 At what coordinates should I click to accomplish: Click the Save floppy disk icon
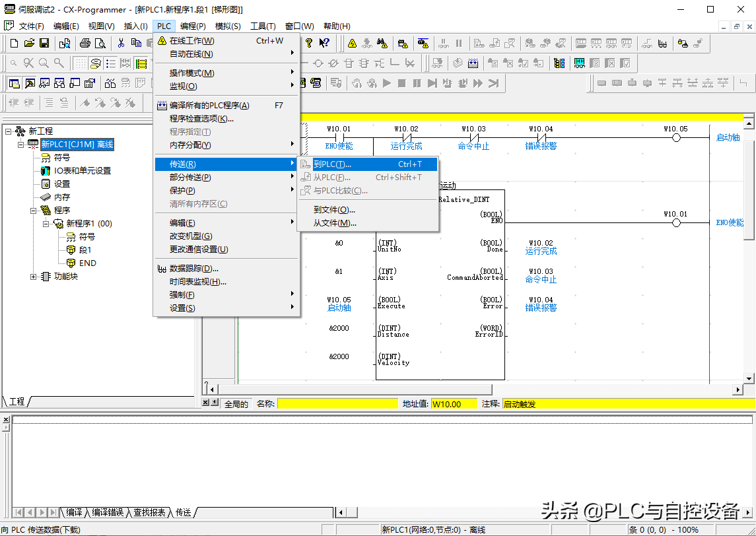click(44, 44)
